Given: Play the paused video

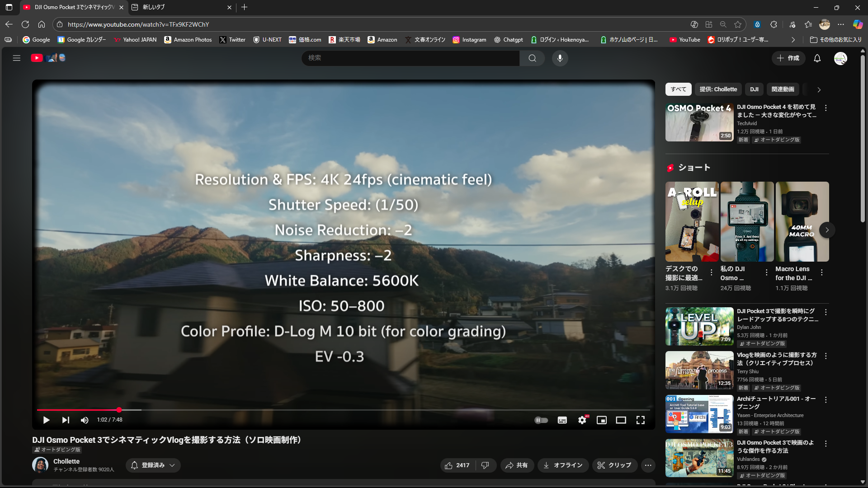Looking at the screenshot, I should pos(46,420).
